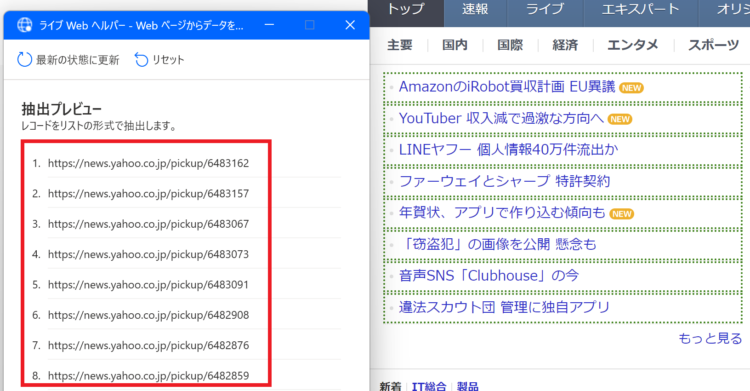Image resolution: width=750 pixels, height=391 pixels.
Task: Click 最新の状態に更新 button
Action: (x=68, y=60)
